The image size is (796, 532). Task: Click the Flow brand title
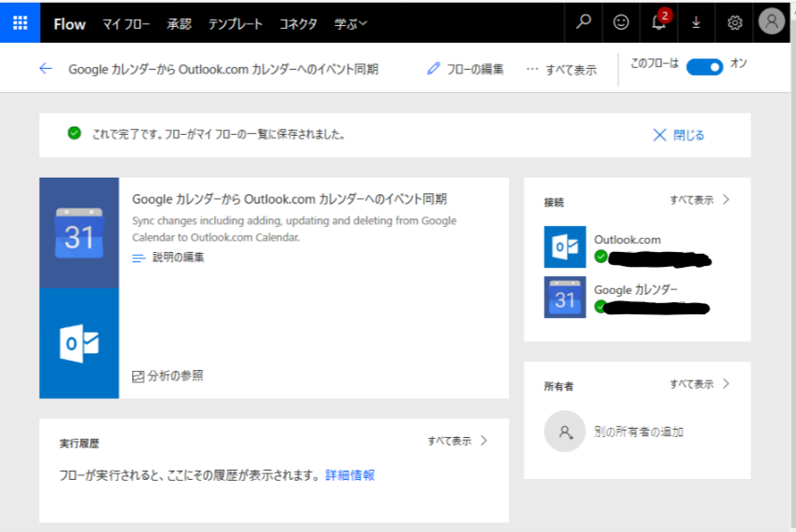70,24
